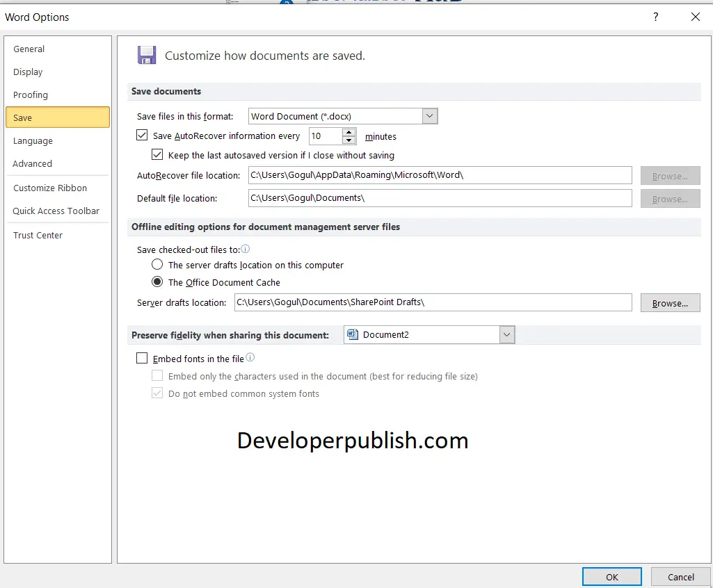Image resolution: width=713 pixels, height=588 pixels.
Task: Select server drafts location radio option
Action: (157, 264)
